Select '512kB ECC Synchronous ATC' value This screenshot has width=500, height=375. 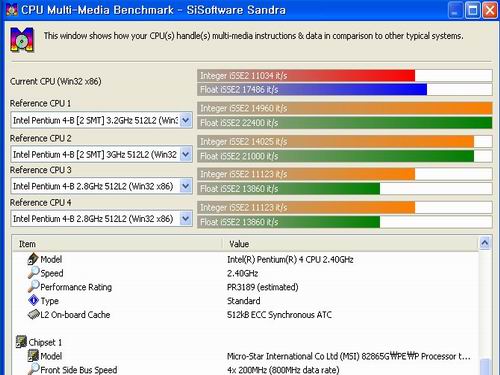(x=279, y=315)
